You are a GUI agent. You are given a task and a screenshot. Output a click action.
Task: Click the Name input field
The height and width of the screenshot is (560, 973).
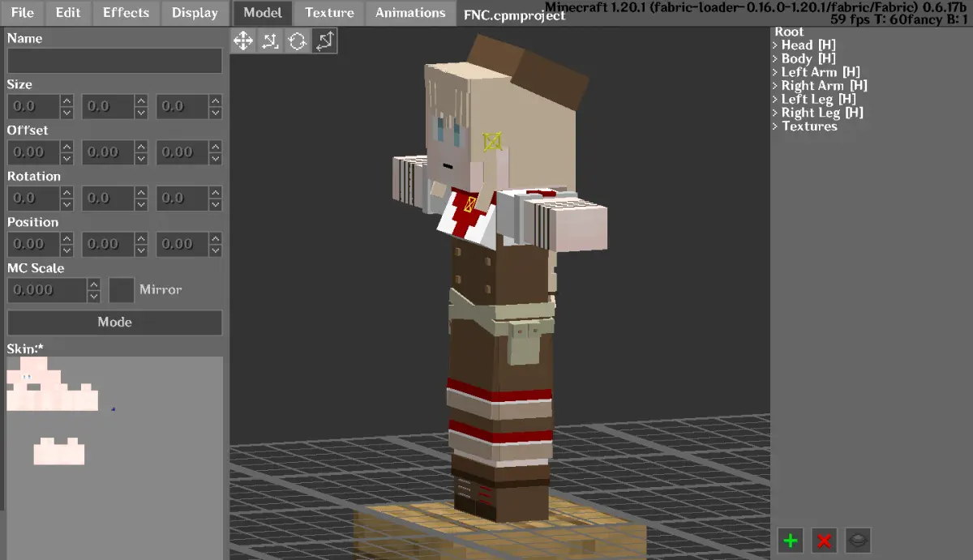(114, 61)
